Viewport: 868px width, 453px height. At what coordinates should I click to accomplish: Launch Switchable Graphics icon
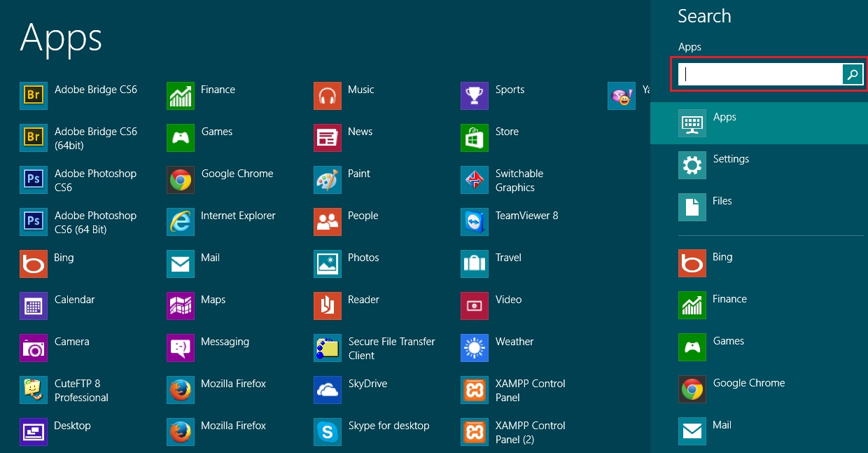pos(475,180)
